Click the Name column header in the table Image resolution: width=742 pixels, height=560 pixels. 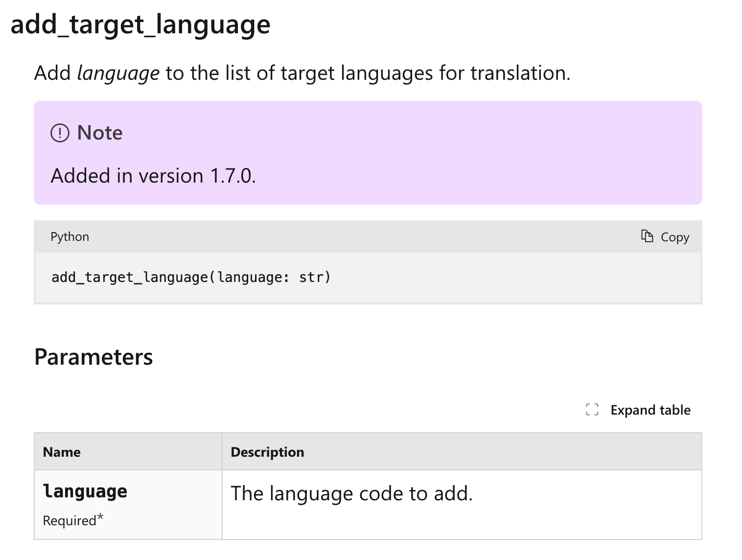pos(62,452)
